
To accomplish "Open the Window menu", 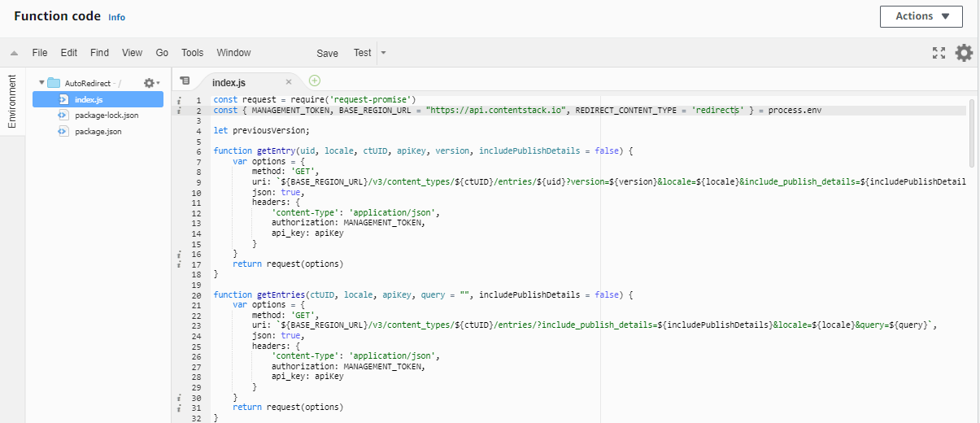I will coord(233,53).
